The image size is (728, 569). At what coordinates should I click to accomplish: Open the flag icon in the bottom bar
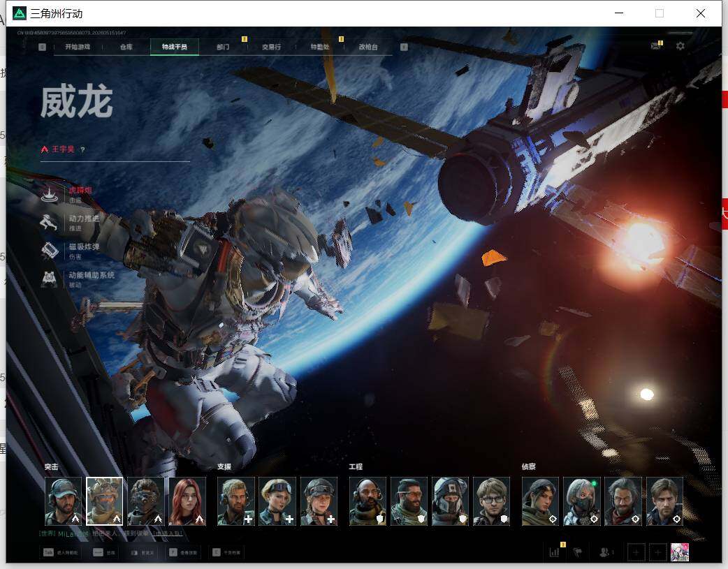(578, 552)
